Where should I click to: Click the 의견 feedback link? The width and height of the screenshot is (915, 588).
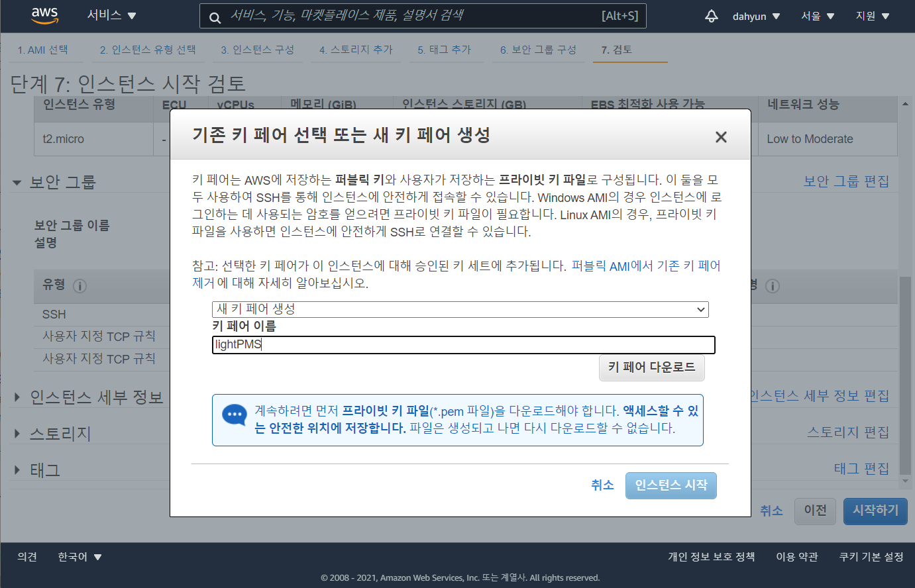tap(27, 557)
